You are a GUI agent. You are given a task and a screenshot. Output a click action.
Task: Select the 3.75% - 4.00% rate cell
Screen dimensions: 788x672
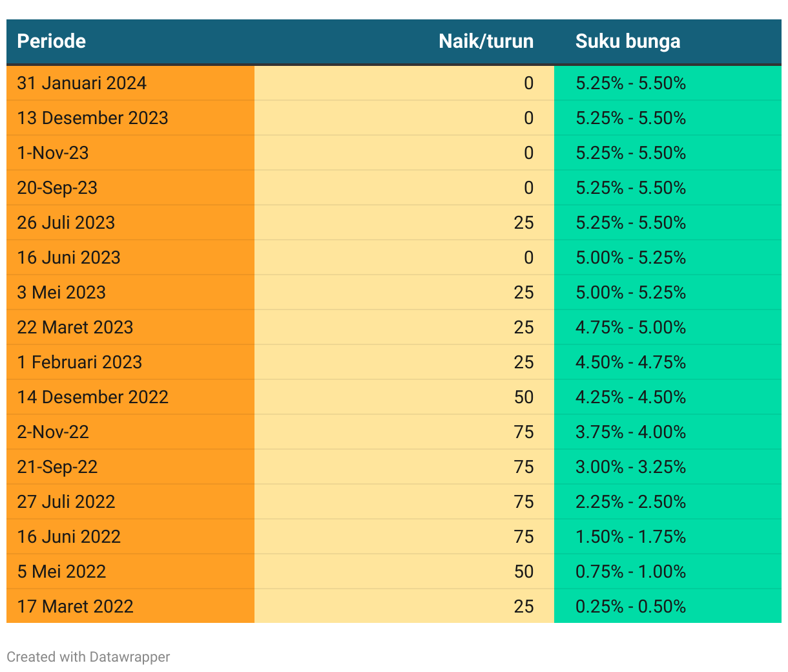pyautogui.click(x=630, y=432)
